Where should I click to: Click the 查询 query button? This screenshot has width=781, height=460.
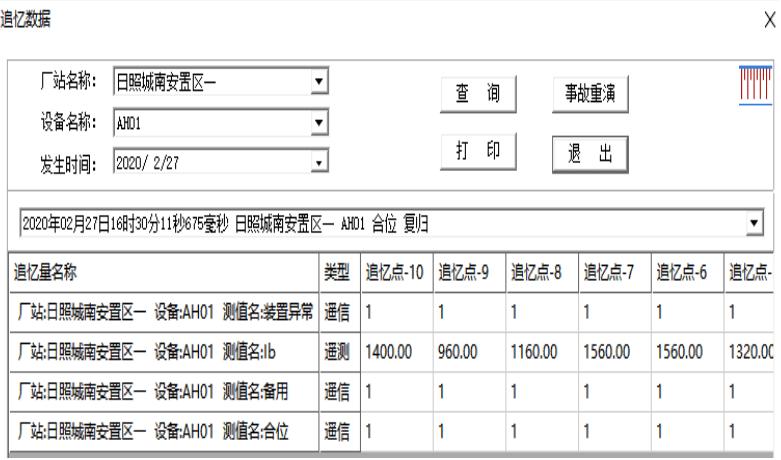[x=478, y=94]
